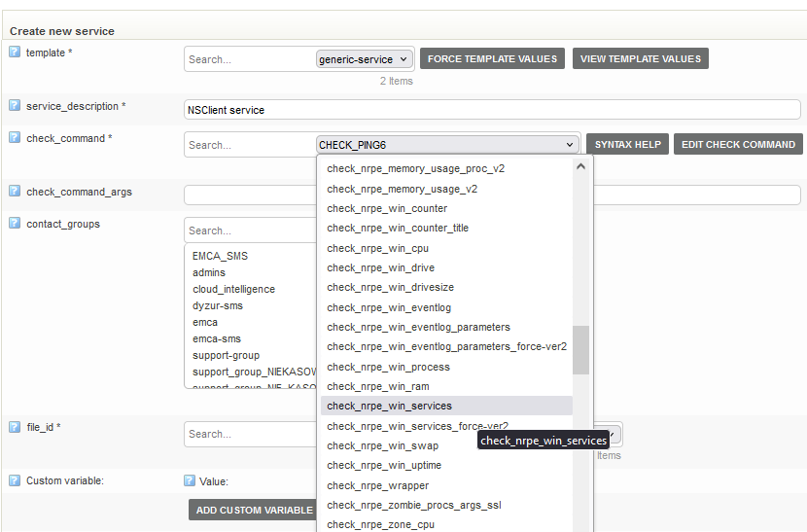807x532 pixels.
Task: Click help icon beside contact_groups label
Action: tap(15, 224)
